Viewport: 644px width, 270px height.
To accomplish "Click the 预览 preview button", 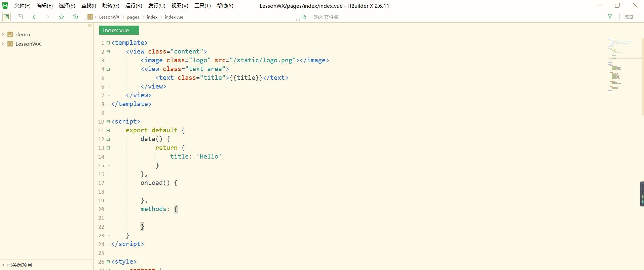I will pyautogui.click(x=629, y=17).
